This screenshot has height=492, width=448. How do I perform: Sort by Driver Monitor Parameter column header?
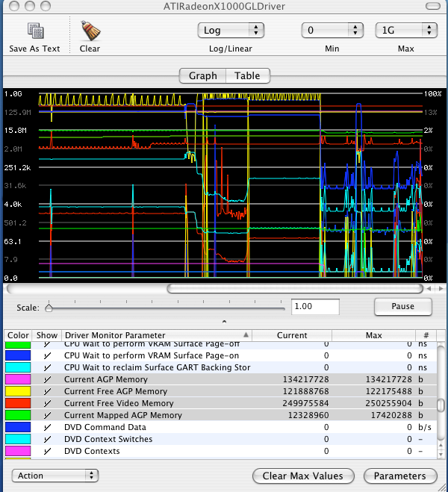(157, 335)
